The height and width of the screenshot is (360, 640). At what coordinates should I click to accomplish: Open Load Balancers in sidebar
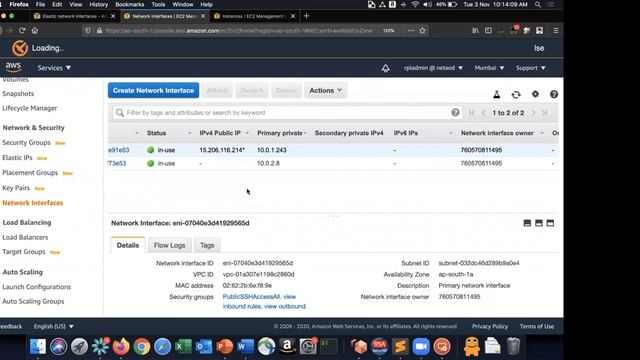[25, 237]
